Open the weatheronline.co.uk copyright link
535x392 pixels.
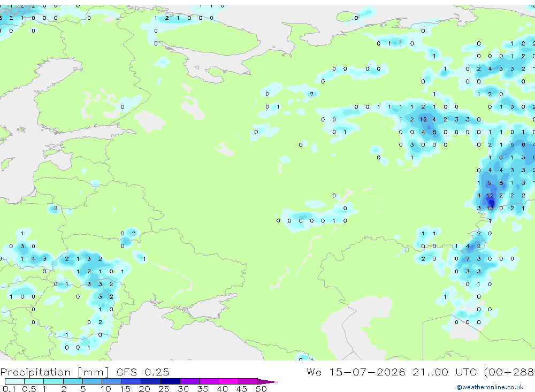[490, 387]
